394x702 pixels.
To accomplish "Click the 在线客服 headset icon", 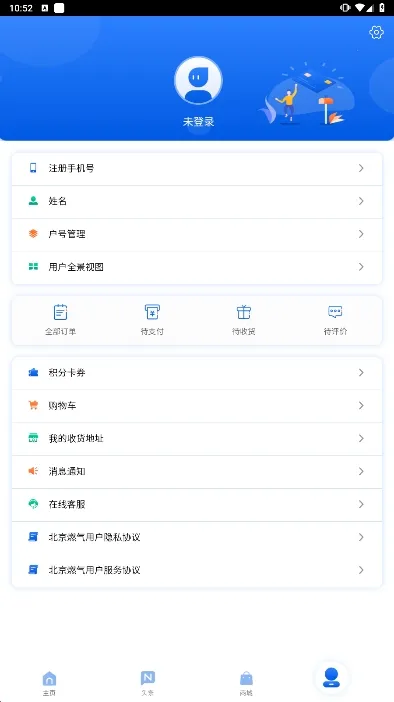I will 33,504.
